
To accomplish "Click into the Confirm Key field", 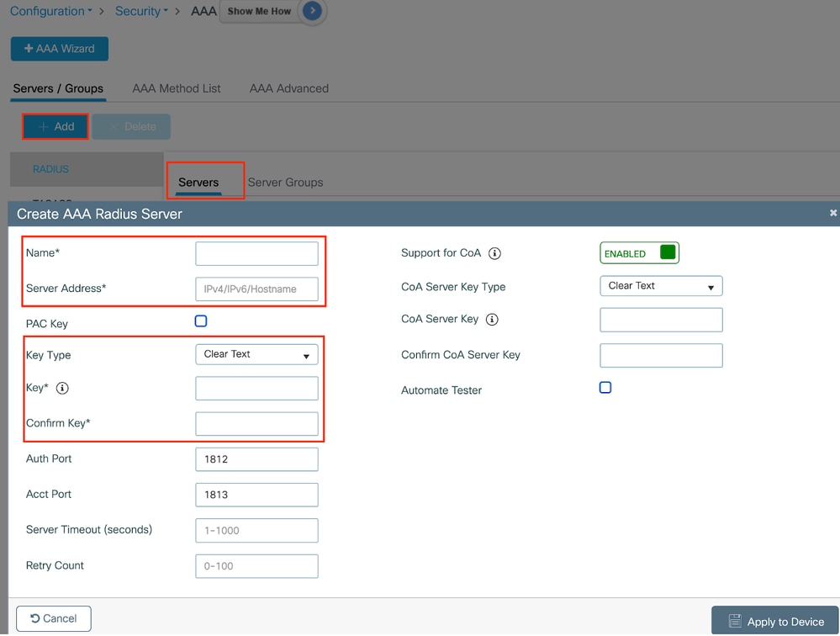I will tap(256, 424).
